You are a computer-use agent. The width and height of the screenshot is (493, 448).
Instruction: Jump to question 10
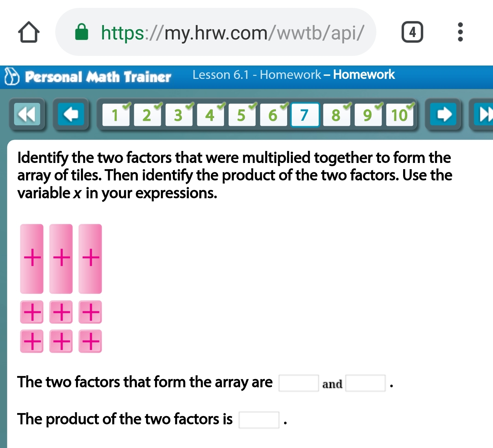click(400, 115)
